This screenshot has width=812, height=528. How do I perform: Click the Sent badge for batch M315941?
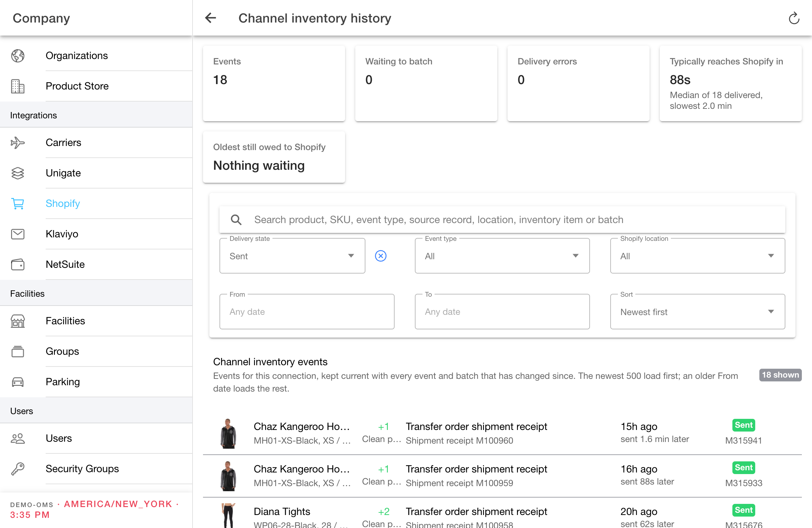click(743, 425)
